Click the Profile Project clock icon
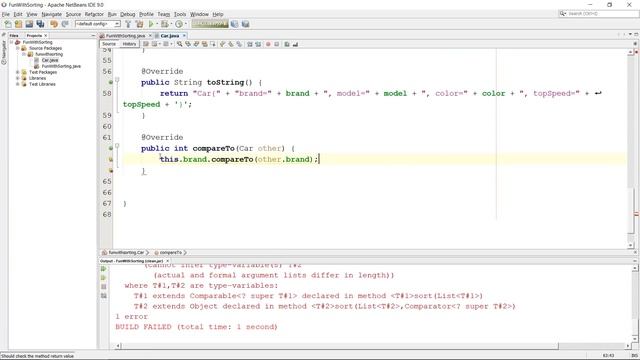This screenshot has height=360, width=640. click(179, 24)
